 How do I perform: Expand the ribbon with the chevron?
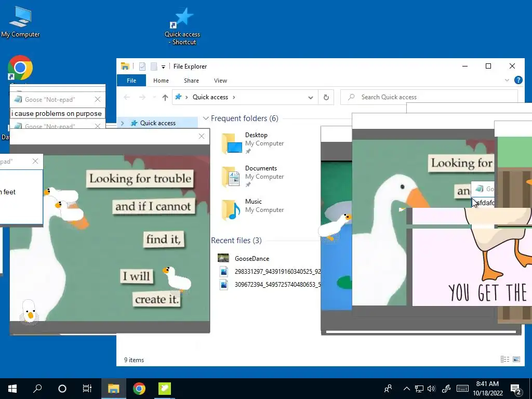point(507,80)
